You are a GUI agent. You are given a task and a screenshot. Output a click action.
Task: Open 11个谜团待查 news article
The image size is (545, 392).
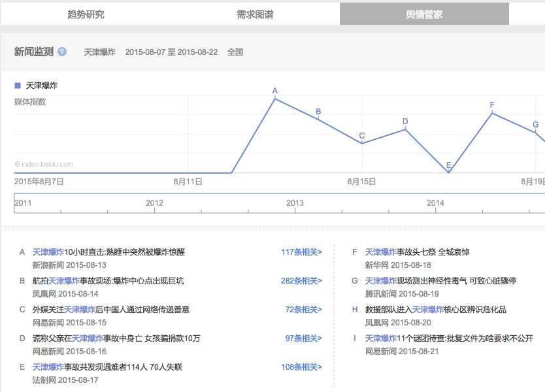(448, 338)
